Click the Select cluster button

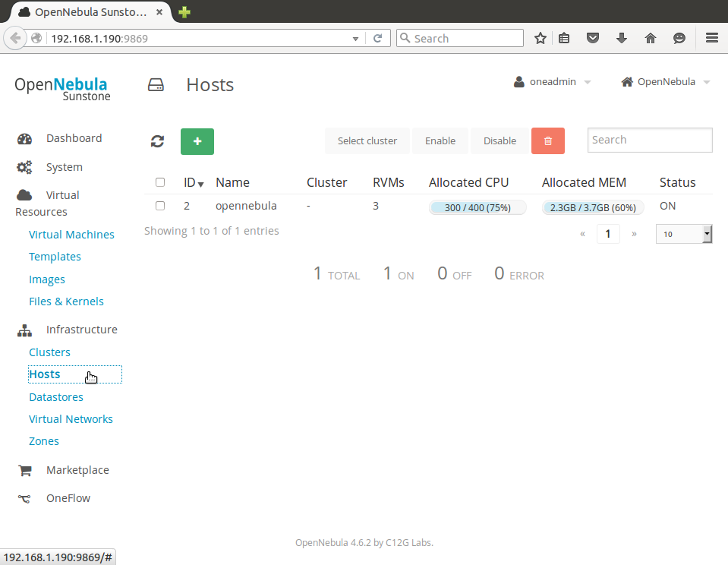coord(367,140)
